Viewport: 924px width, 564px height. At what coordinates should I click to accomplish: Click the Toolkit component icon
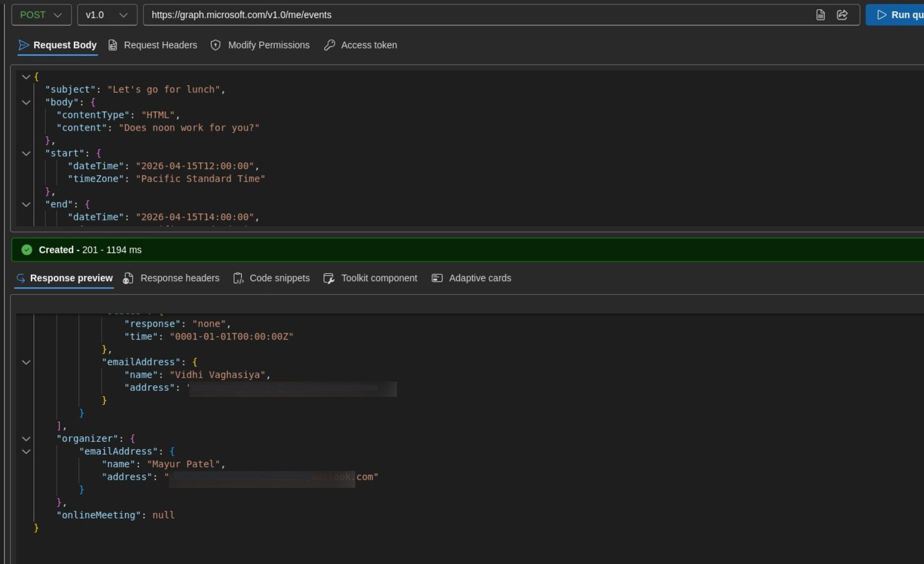(329, 278)
